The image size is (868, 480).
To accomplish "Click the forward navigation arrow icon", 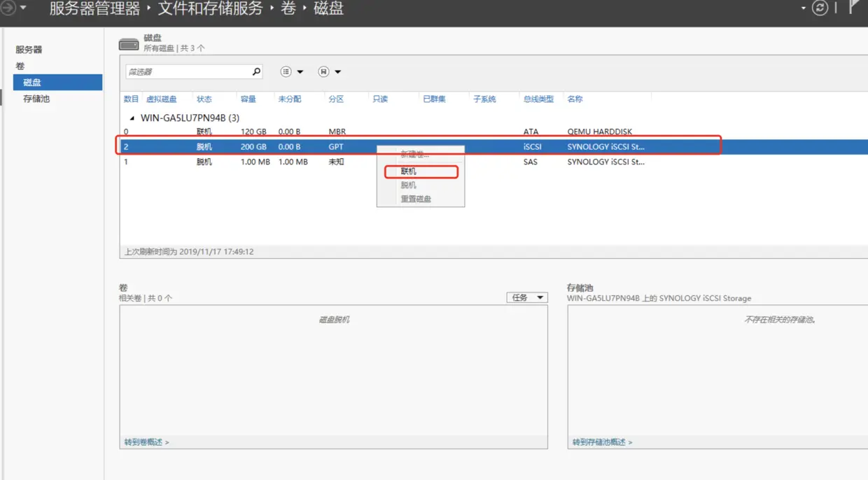I will click(7, 8).
